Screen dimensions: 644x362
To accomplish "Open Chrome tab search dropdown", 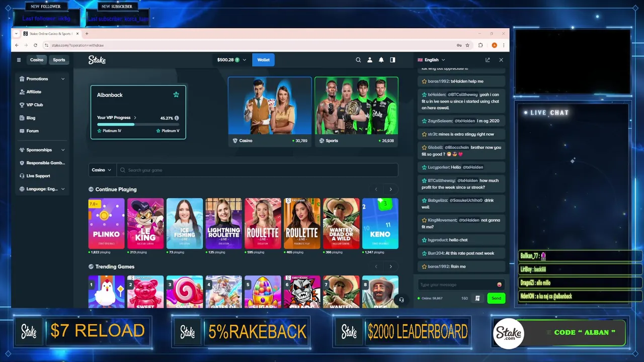I will click(17, 34).
